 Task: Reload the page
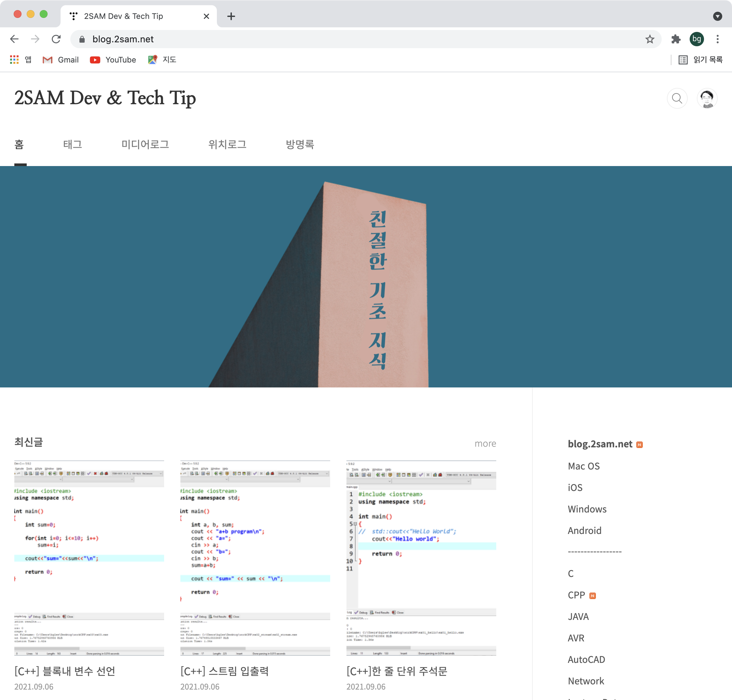click(56, 39)
